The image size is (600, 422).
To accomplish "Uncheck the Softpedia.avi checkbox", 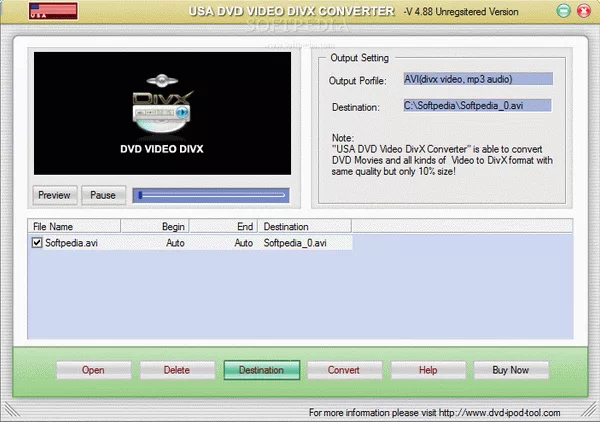I will click(37, 243).
